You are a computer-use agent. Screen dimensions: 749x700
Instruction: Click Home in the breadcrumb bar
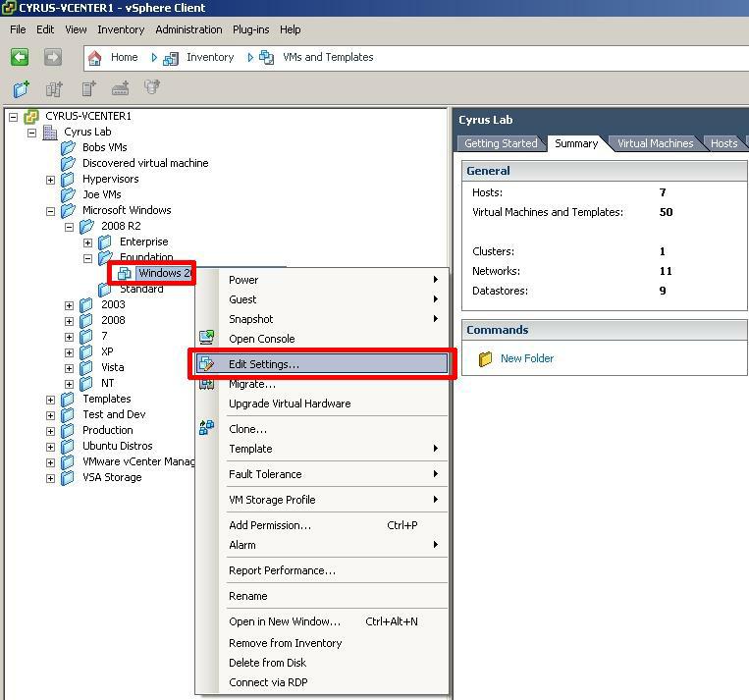(125, 57)
